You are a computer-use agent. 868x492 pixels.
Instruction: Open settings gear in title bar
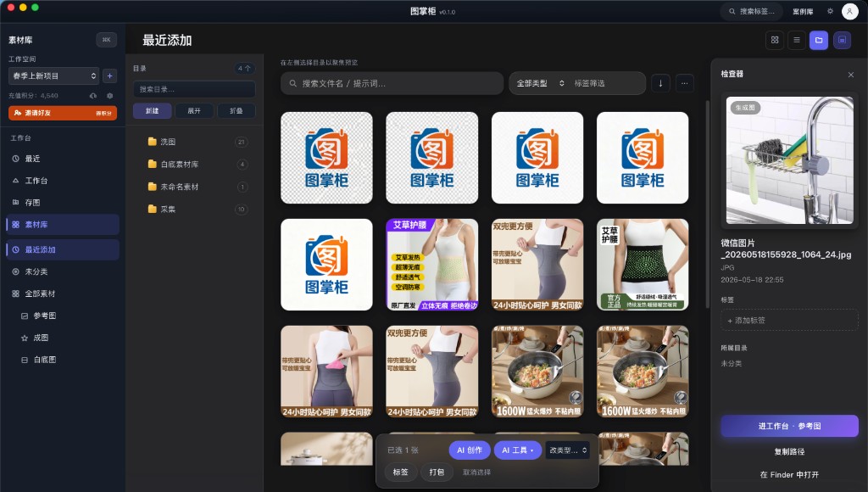tap(830, 11)
